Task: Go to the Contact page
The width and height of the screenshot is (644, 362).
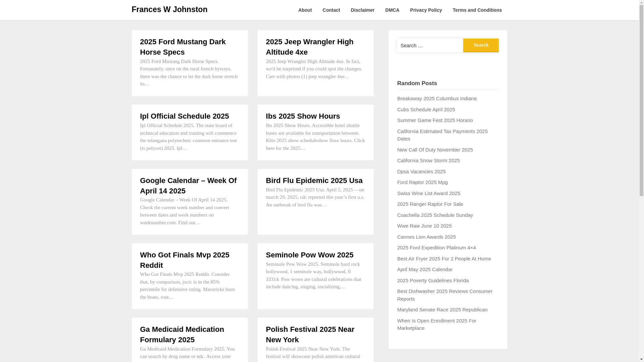Action: point(331,10)
